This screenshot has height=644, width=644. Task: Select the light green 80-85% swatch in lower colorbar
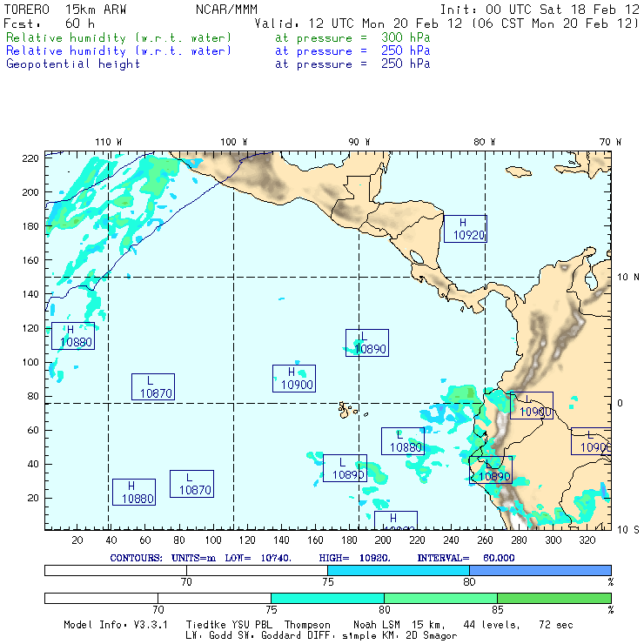coord(440,598)
